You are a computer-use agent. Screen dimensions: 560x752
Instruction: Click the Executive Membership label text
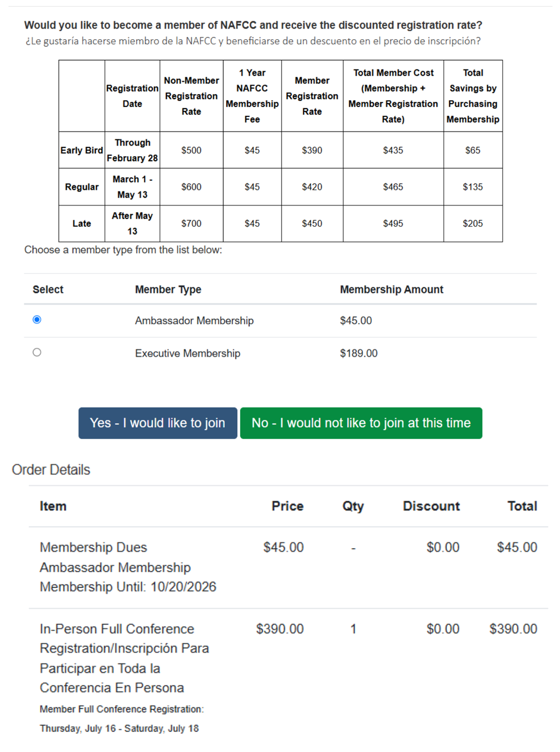click(187, 353)
